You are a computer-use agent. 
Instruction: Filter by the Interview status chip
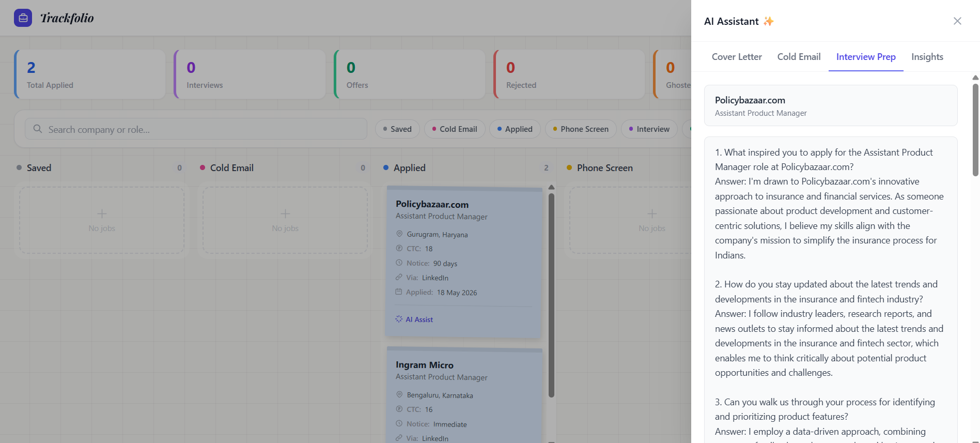click(649, 129)
